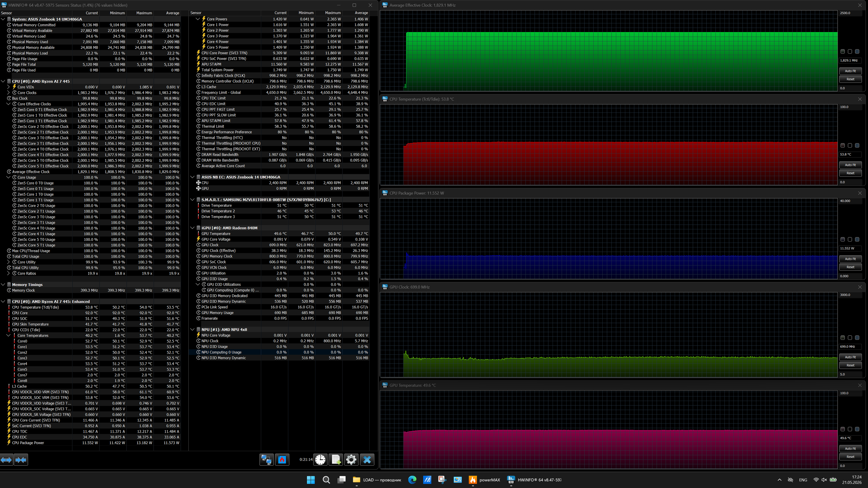Collapse the S.M.A.R.T. Samsung drive group
Viewport: 868px width, 488px height.
coord(192,200)
